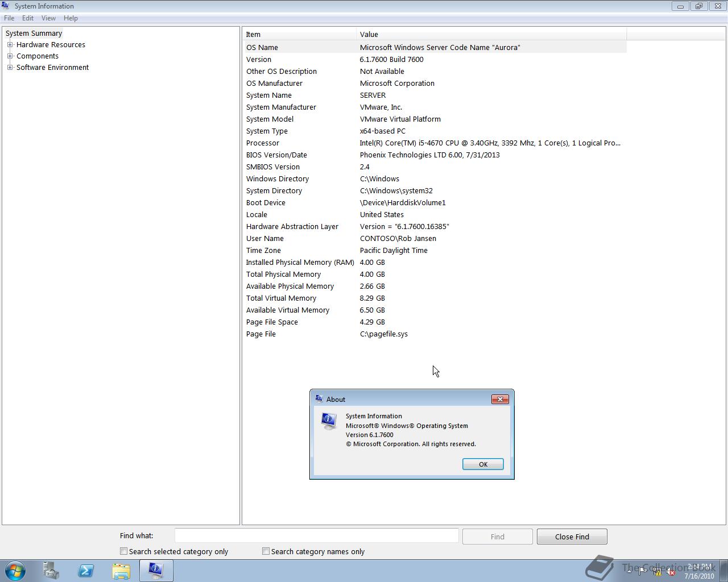Click the muted volume tray icon
Screen dimensions: 728x582
[671, 571]
